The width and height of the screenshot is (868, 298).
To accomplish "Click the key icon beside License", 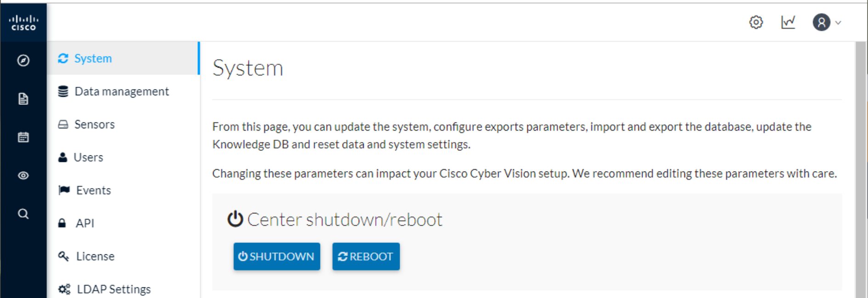I will click(63, 256).
